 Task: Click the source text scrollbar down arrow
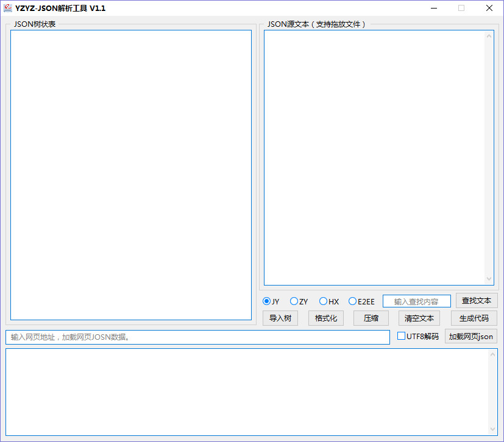(489, 279)
